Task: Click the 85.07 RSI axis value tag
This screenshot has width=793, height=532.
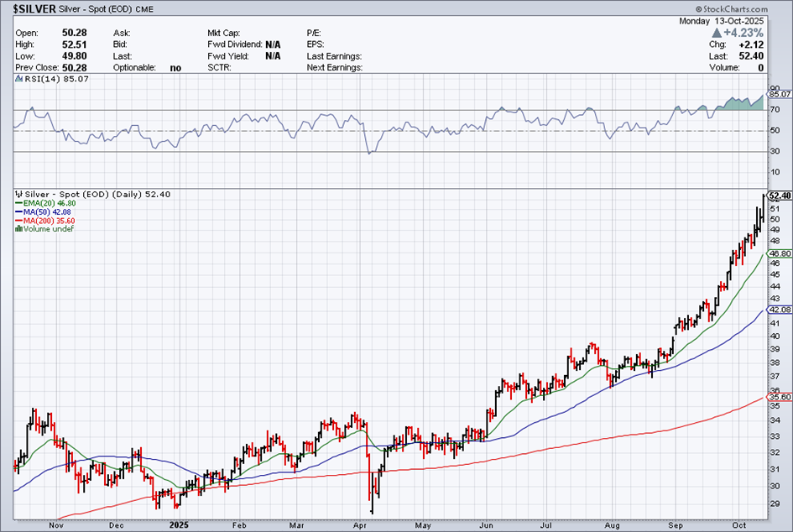Action: (780, 94)
